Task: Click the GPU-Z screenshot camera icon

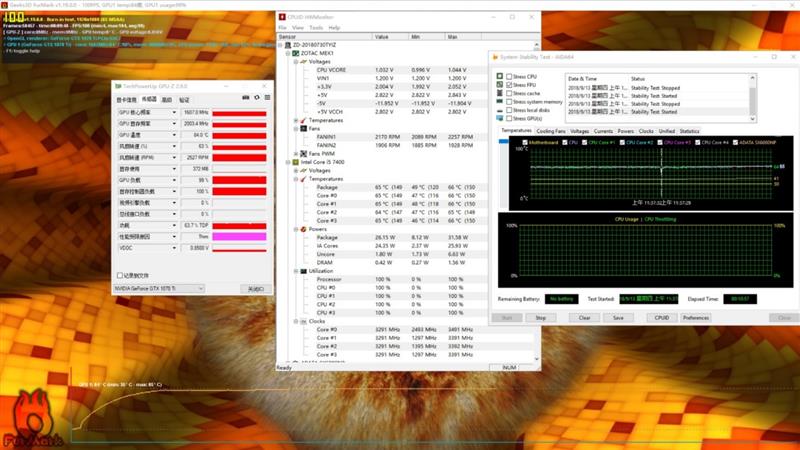Action: 245,98
